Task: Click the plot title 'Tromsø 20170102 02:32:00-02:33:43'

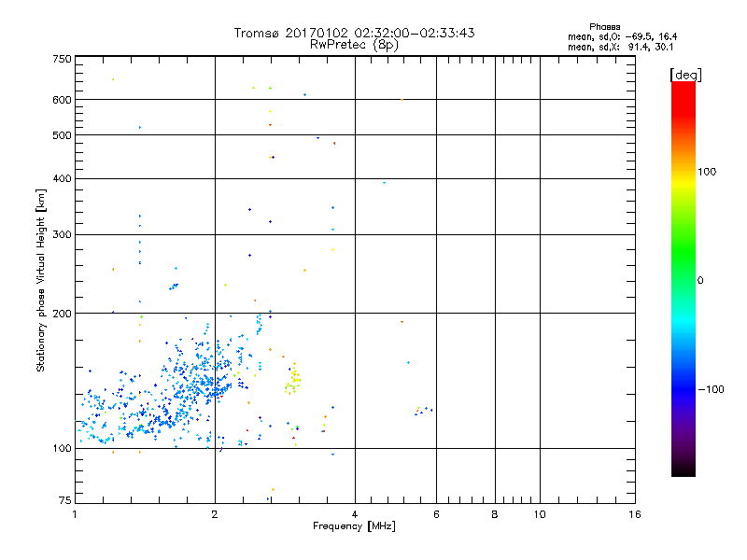Action: pyautogui.click(x=354, y=33)
